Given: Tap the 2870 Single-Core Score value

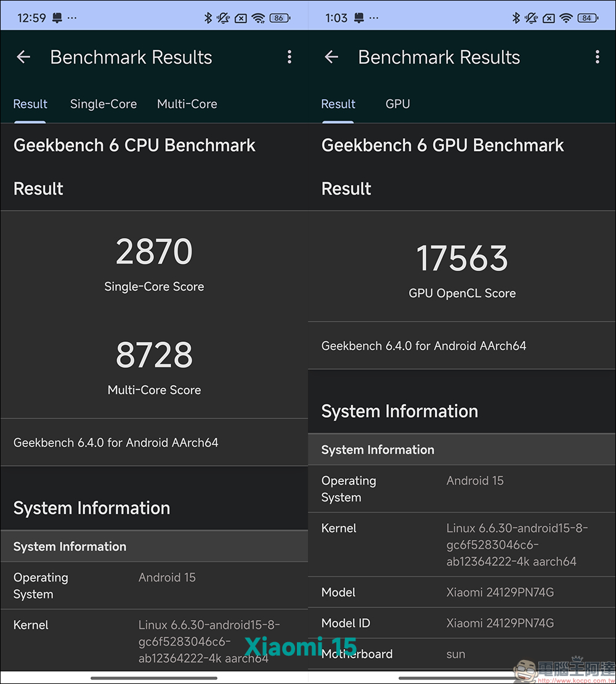Looking at the screenshot, I should pyautogui.click(x=154, y=251).
